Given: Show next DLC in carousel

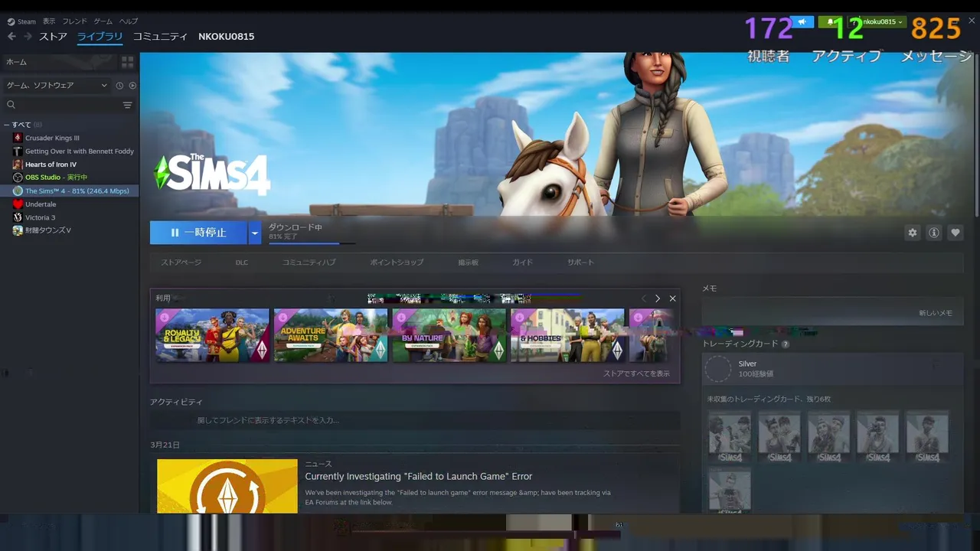Looking at the screenshot, I should 657,298.
